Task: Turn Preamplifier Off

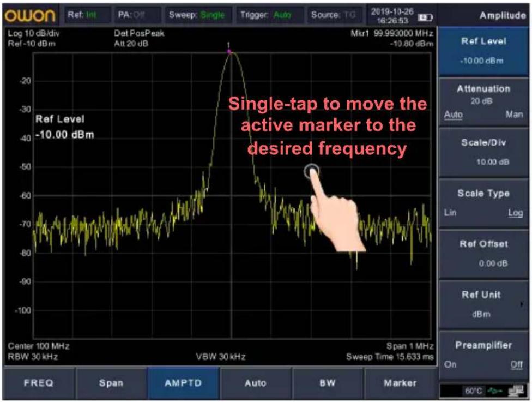Action: [x=517, y=364]
